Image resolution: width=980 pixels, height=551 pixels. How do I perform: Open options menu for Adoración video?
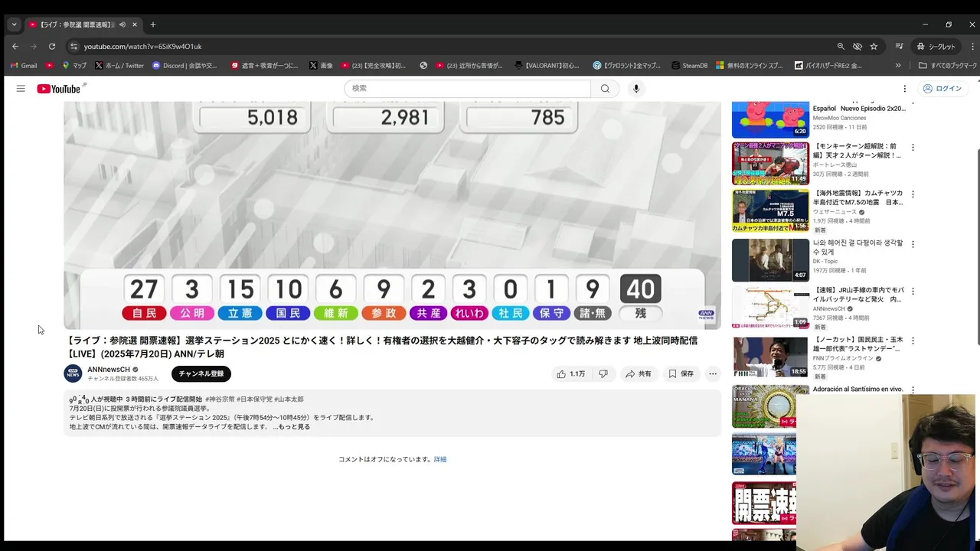[913, 390]
